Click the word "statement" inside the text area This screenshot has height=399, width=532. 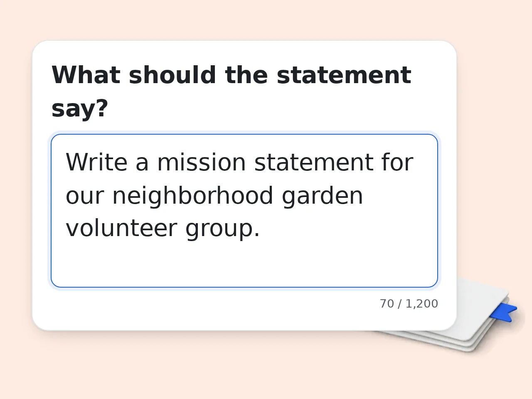click(x=314, y=162)
